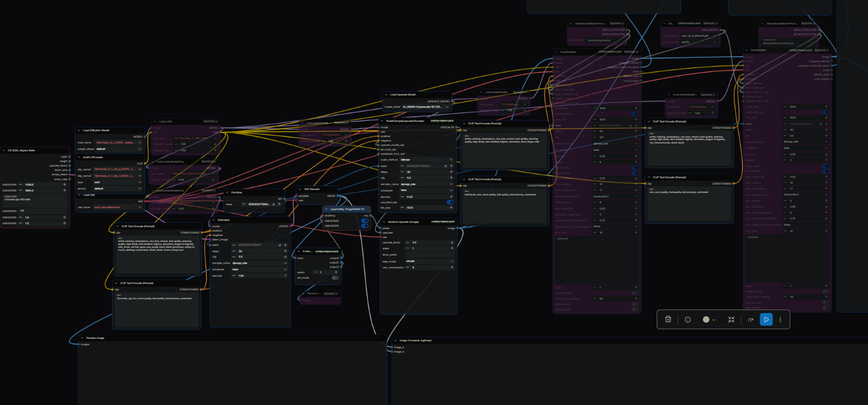Increase the select value in the Inversed Switch node
Image resolution: width=868 pixels, height=405 pixels.
[x=336, y=272]
